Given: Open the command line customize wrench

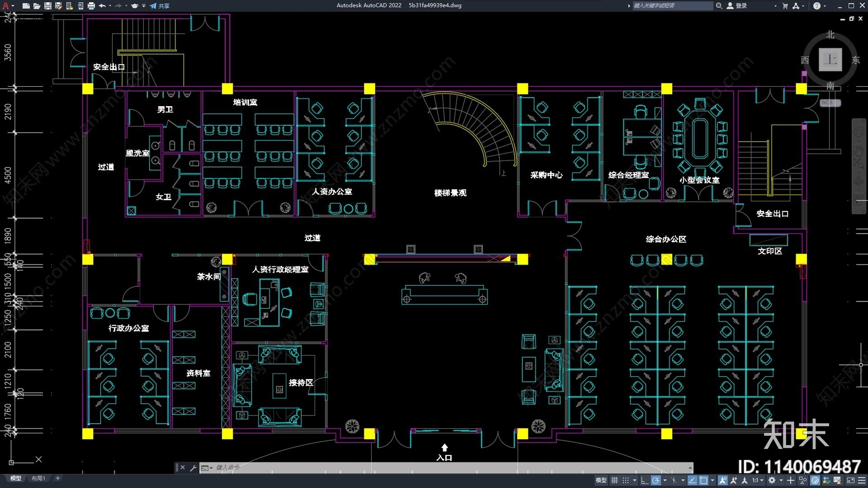Looking at the screenshot, I should click(x=193, y=467).
